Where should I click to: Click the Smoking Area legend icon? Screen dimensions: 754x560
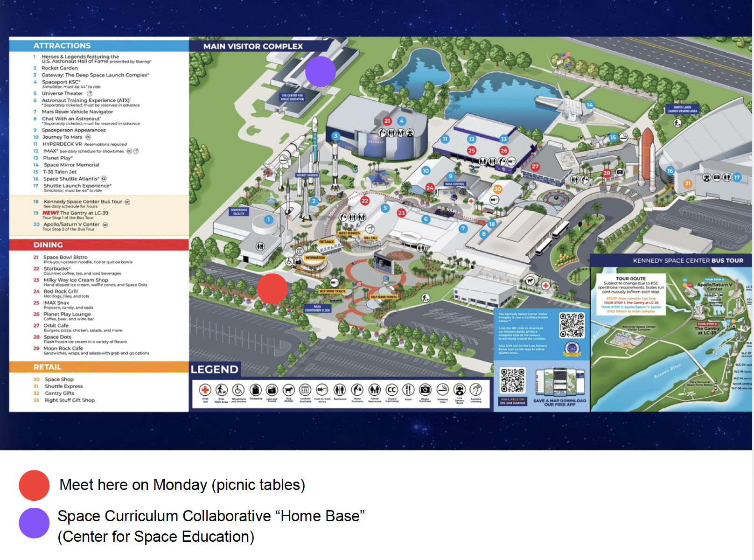tap(442, 390)
